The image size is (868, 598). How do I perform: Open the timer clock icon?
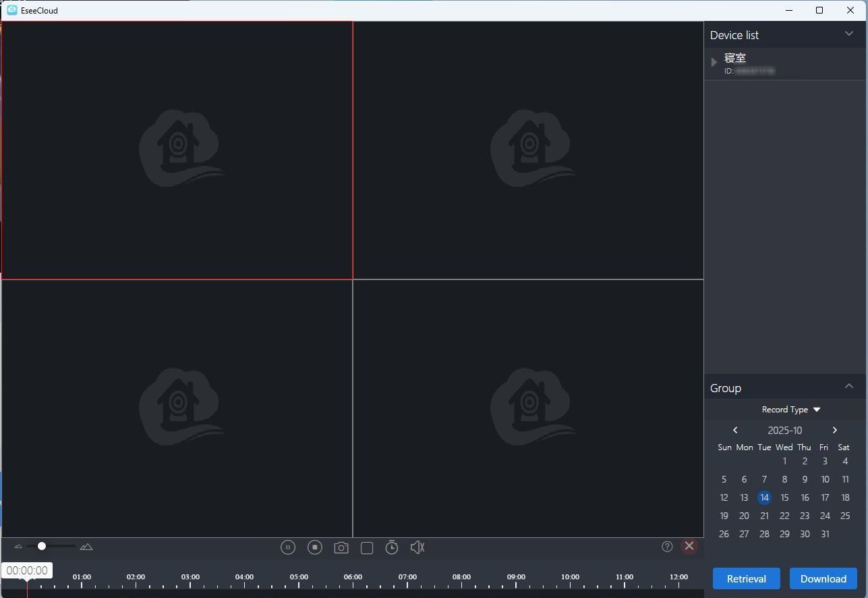click(392, 547)
